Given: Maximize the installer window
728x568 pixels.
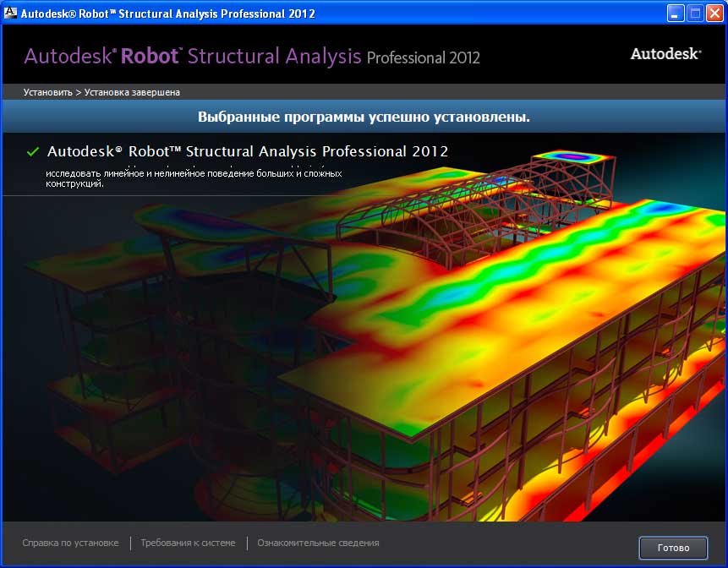Looking at the screenshot, I should (695, 14).
